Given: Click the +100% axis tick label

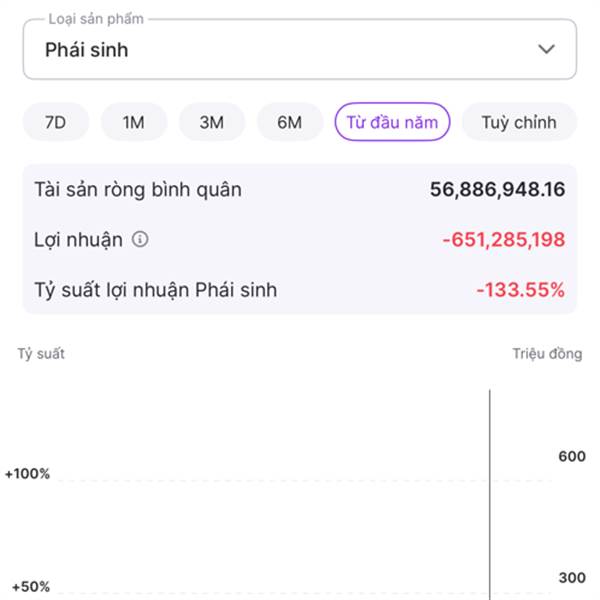Looking at the screenshot, I should 28,473.
